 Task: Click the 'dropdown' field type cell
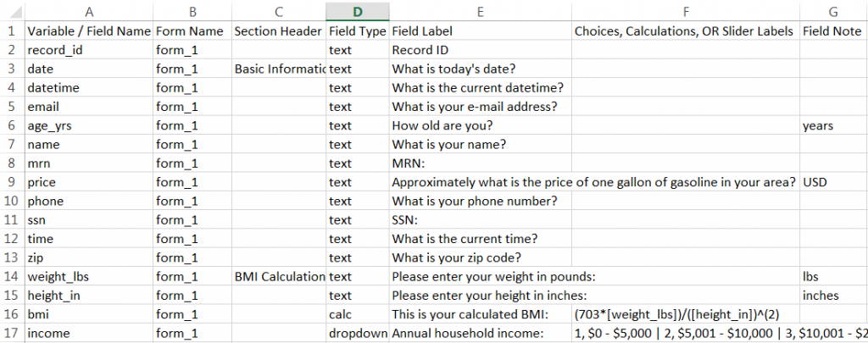357,334
